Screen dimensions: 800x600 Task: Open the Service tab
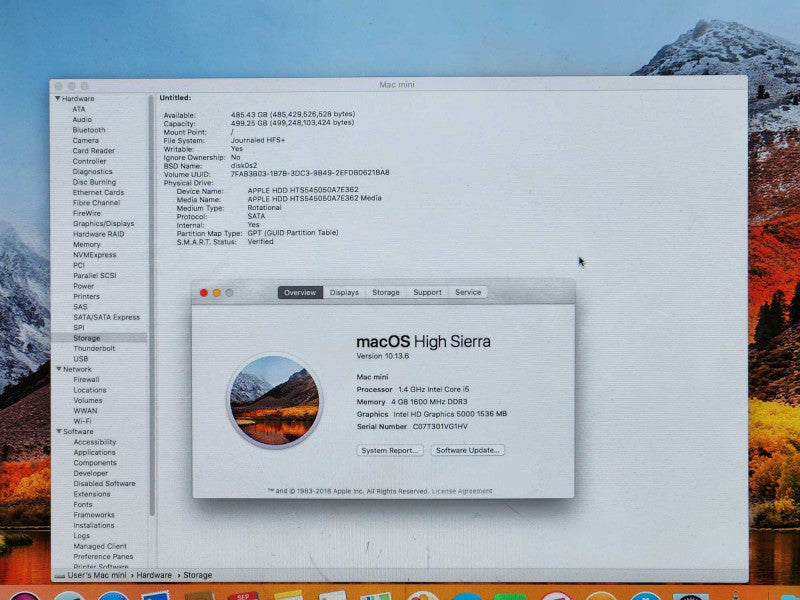(x=468, y=292)
